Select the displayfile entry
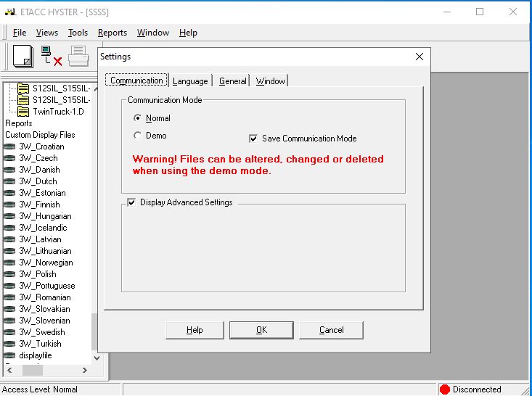 36,355
